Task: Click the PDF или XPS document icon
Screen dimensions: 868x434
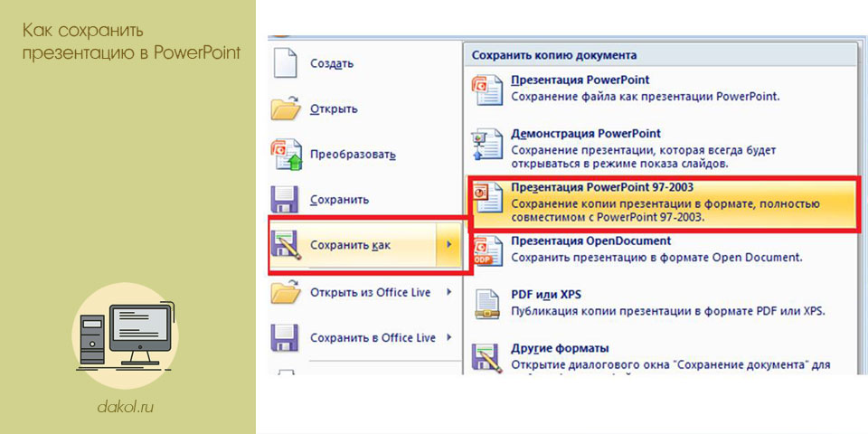Action: [487, 304]
